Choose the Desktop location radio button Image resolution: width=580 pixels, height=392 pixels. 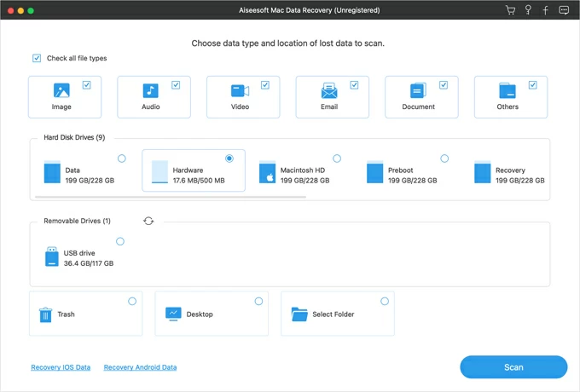(258, 302)
